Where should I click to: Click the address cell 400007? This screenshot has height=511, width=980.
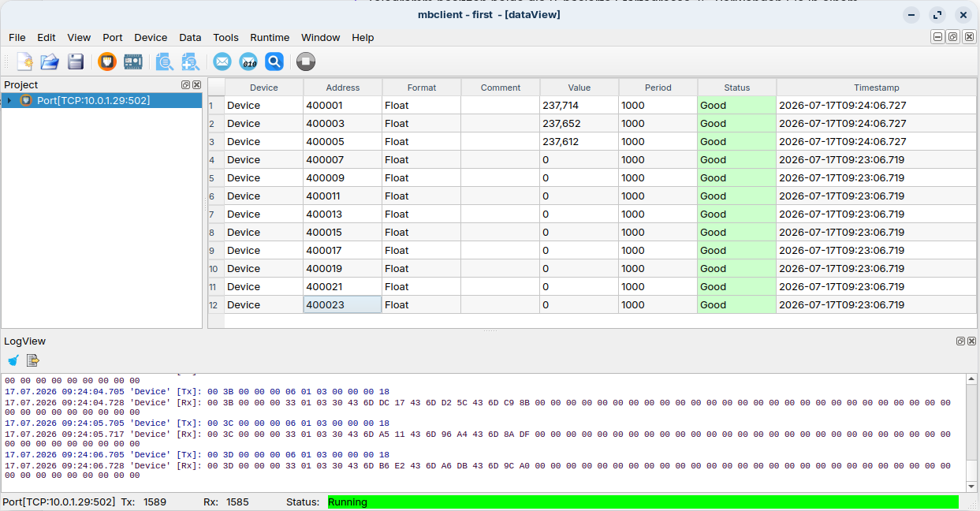point(343,159)
